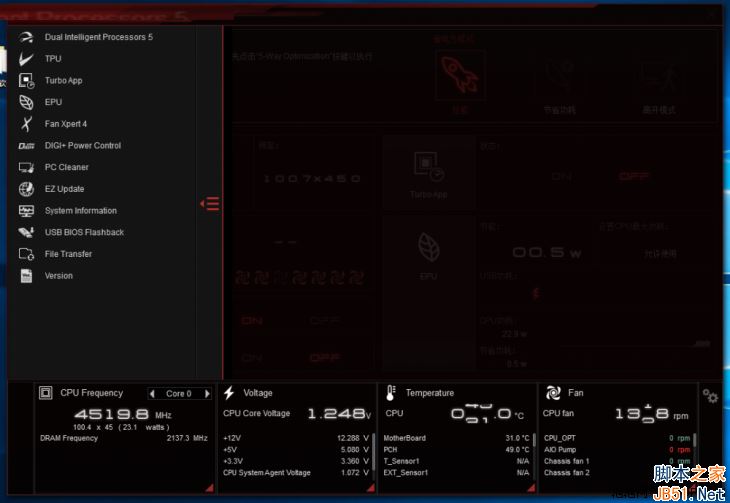This screenshot has height=503, width=730.
Task: Click the TPU checkmark icon
Action: 26,59
